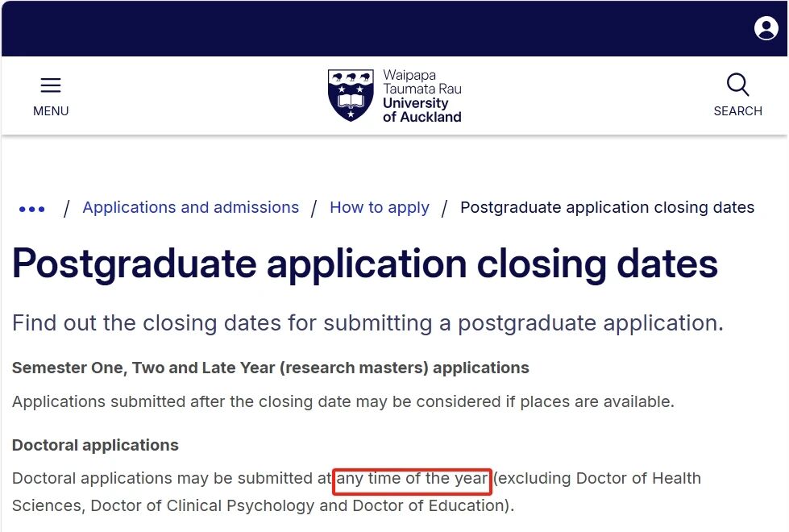
Task: Click the MENU label under hamburger
Action: tap(51, 111)
